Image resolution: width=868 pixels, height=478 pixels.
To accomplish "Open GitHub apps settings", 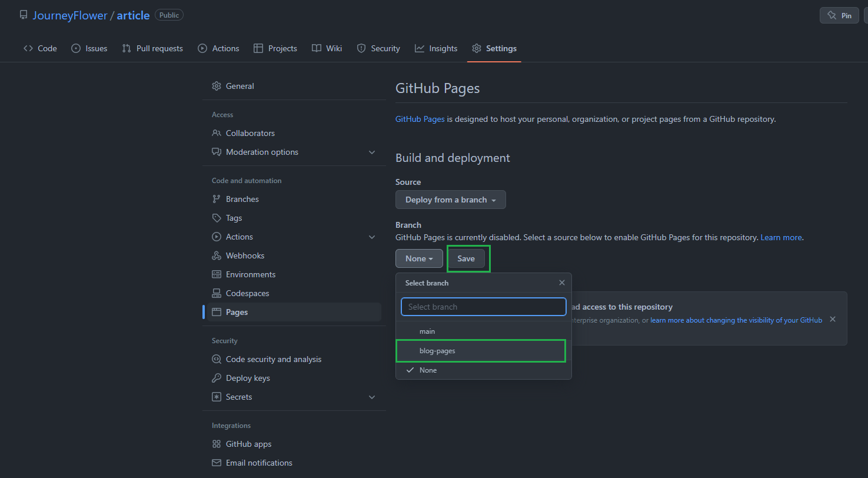I will (294, 444).
